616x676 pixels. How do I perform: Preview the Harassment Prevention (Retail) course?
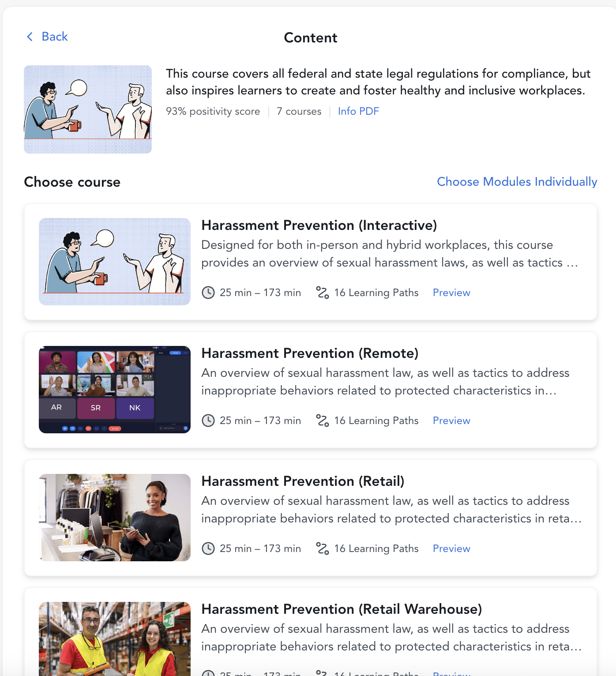coord(451,548)
